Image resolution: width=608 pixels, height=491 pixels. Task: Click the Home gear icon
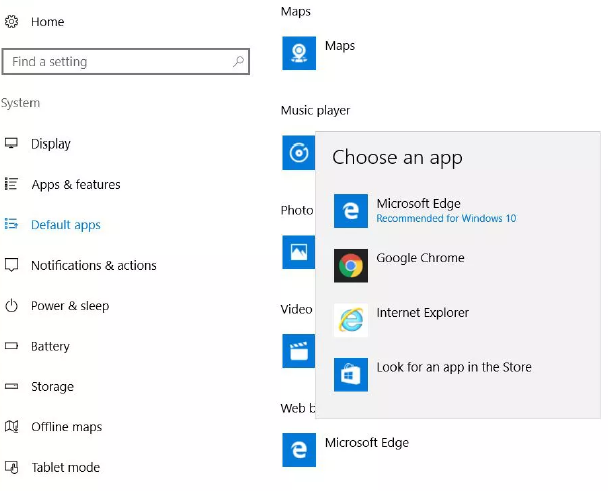pos(12,21)
